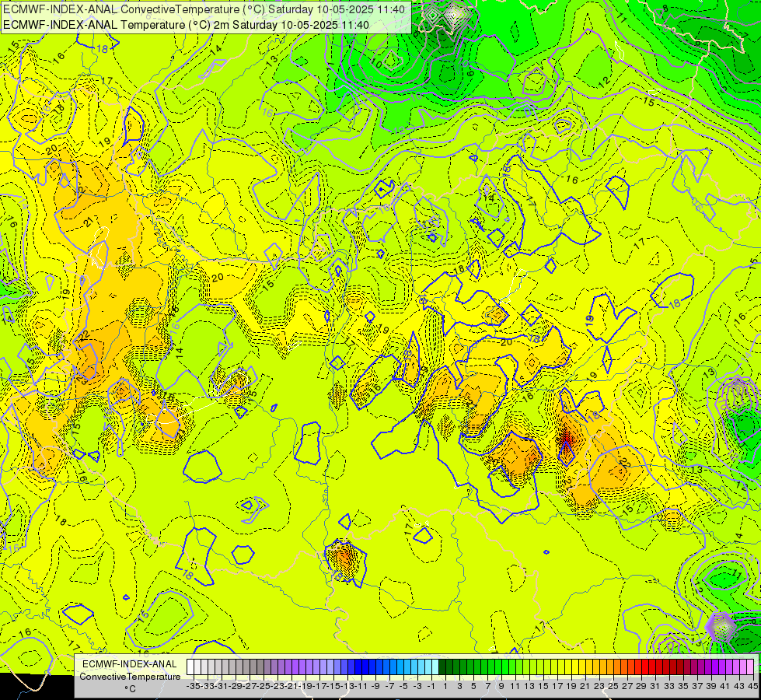The height and width of the screenshot is (700, 761).
Task: Click the 7 value on the legend scale
Action: tap(487, 686)
